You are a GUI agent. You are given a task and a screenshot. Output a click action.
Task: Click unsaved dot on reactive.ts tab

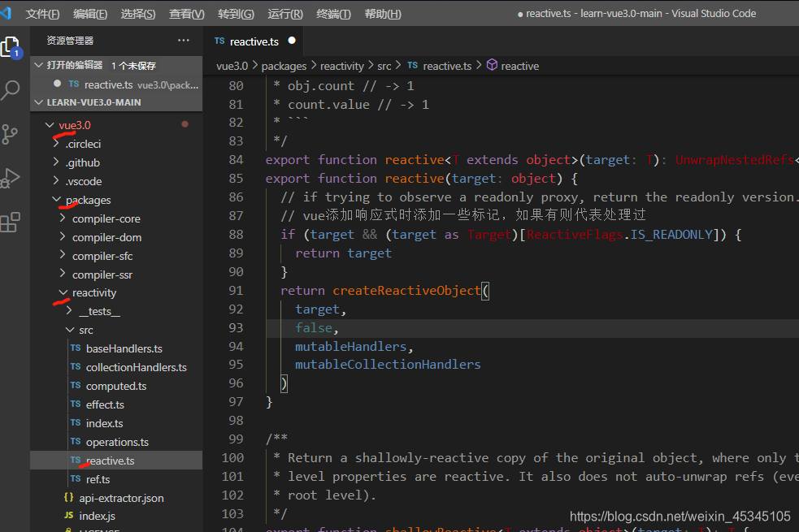[292, 41]
